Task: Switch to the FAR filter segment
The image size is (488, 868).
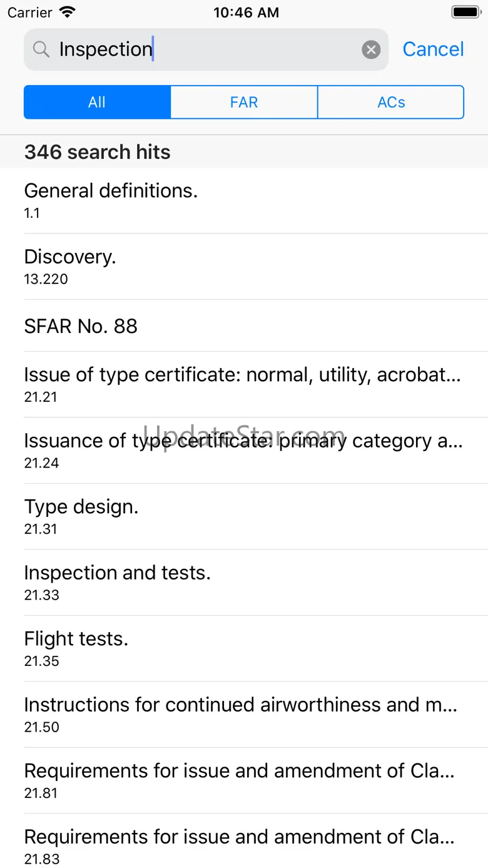Action: (244, 102)
